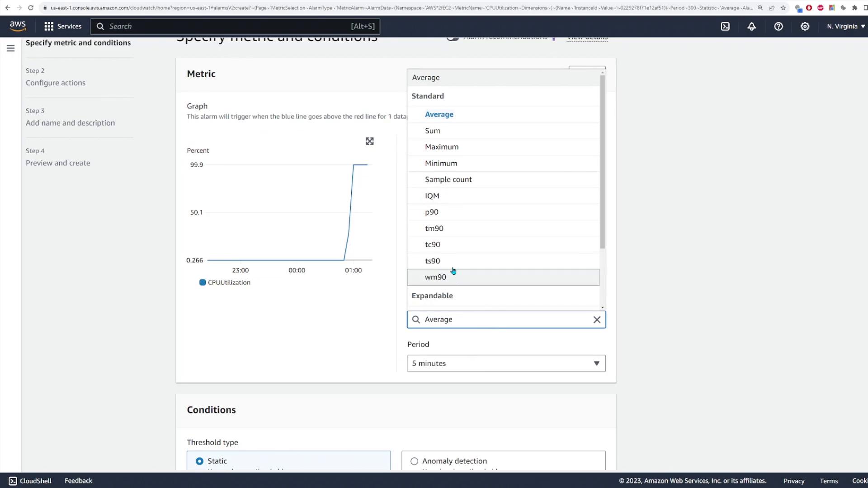Click the 99.9 y-axis value
Image resolution: width=868 pixels, height=488 pixels.
pos(197,164)
